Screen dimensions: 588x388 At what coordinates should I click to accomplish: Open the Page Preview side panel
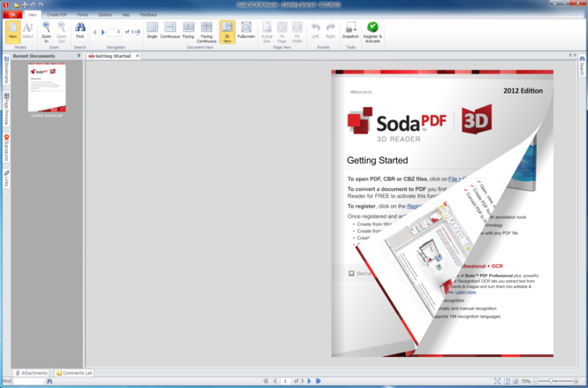pos(6,109)
